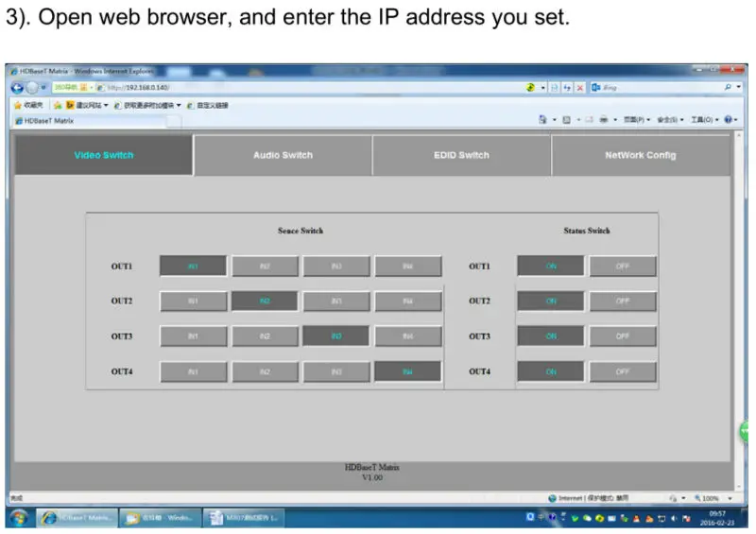Open the Get more add-ons favorites link
This screenshot has height=534, width=756.
click(x=147, y=105)
